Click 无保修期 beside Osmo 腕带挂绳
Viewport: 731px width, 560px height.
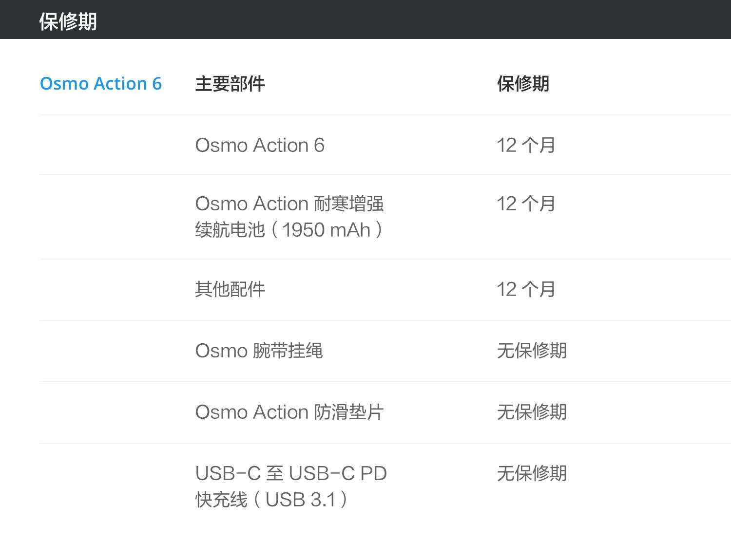click(532, 351)
